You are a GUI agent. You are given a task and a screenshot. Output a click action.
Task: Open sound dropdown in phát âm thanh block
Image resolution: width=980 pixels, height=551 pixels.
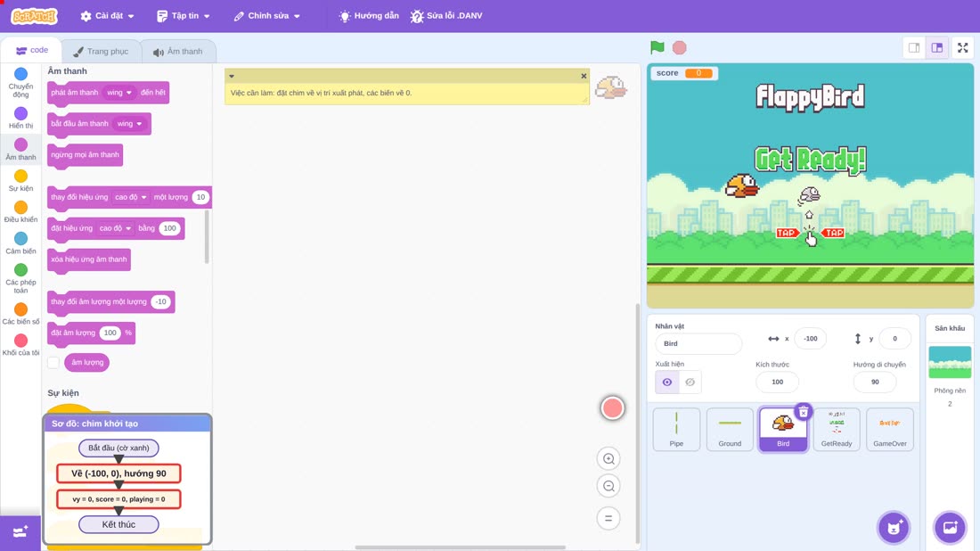pyautogui.click(x=118, y=93)
